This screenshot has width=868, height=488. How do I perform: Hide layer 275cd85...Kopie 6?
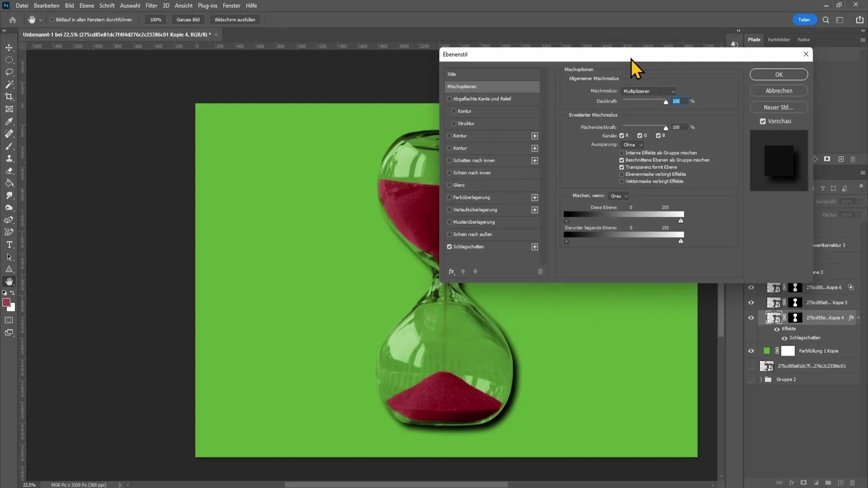tap(751, 287)
